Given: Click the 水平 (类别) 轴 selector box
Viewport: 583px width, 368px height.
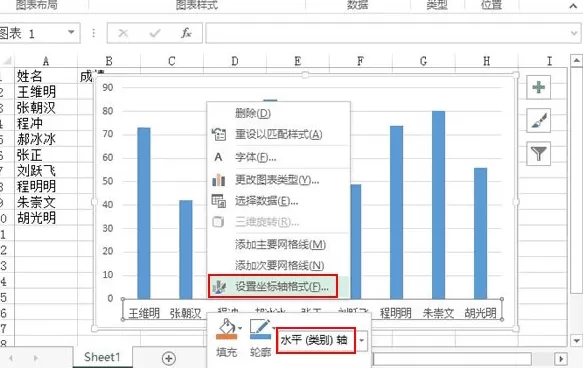Looking at the screenshot, I should pyautogui.click(x=316, y=340).
